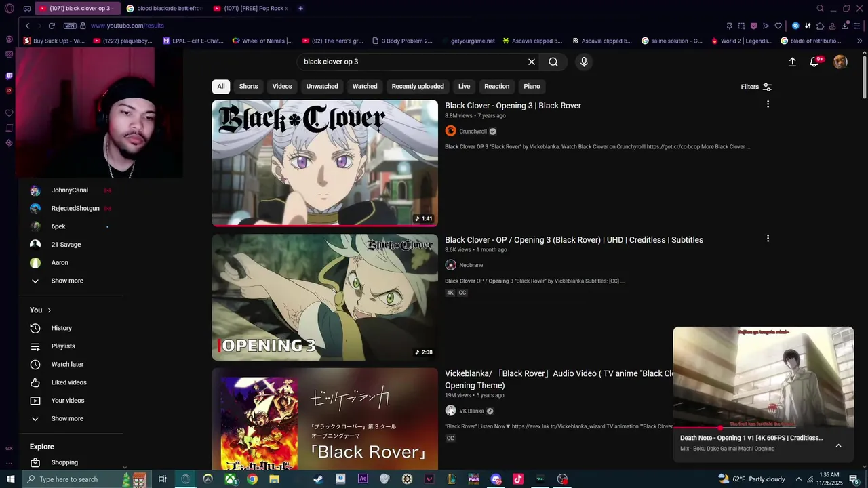Expand hidden bookmarks double-chevron
The width and height of the screenshot is (868, 488).
click(x=860, y=41)
